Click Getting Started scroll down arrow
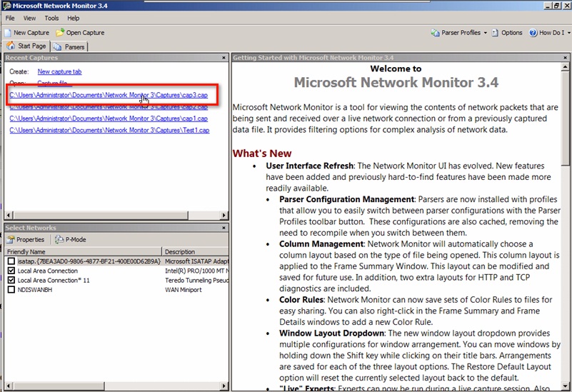This screenshot has width=572, height=392. click(565, 386)
